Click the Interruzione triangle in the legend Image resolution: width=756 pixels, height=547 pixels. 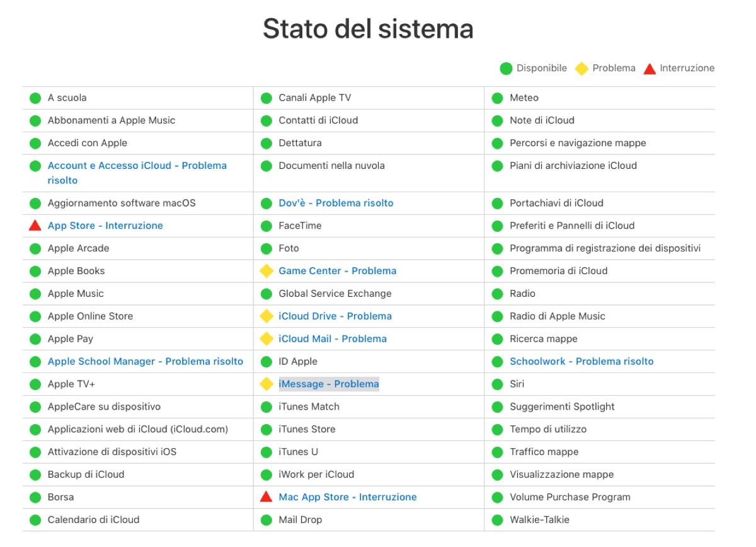(x=649, y=67)
